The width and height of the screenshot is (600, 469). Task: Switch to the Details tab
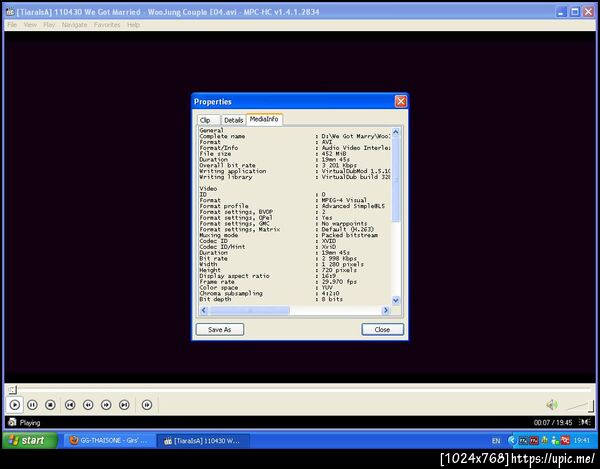pyautogui.click(x=233, y=120)
